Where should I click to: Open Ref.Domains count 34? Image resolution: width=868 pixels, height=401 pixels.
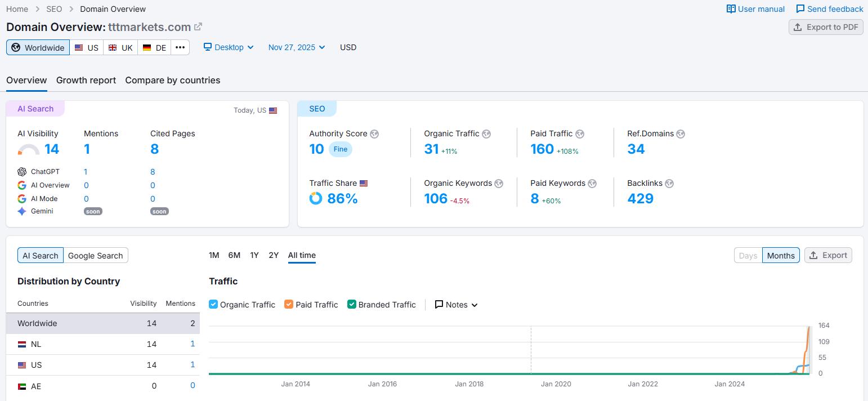tap(636, 149)
